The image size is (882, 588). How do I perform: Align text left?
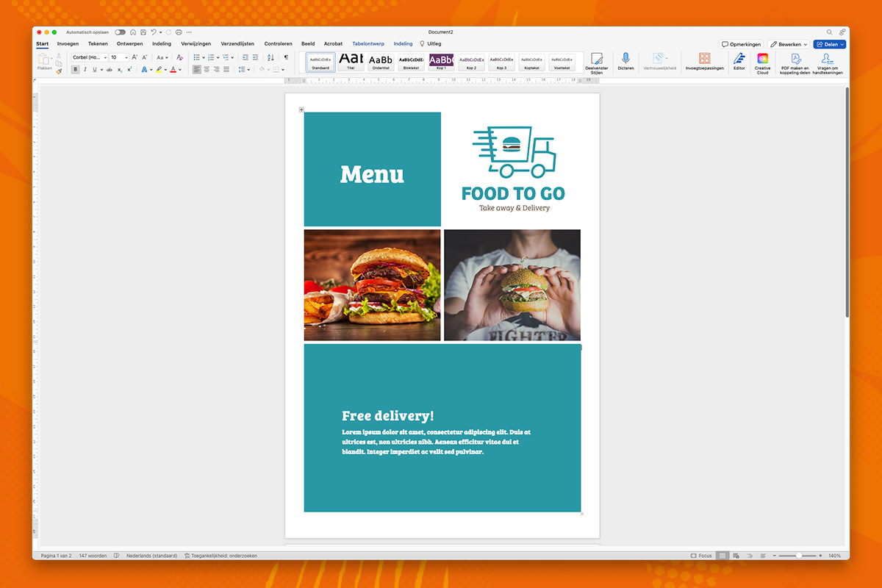point(197,70)
